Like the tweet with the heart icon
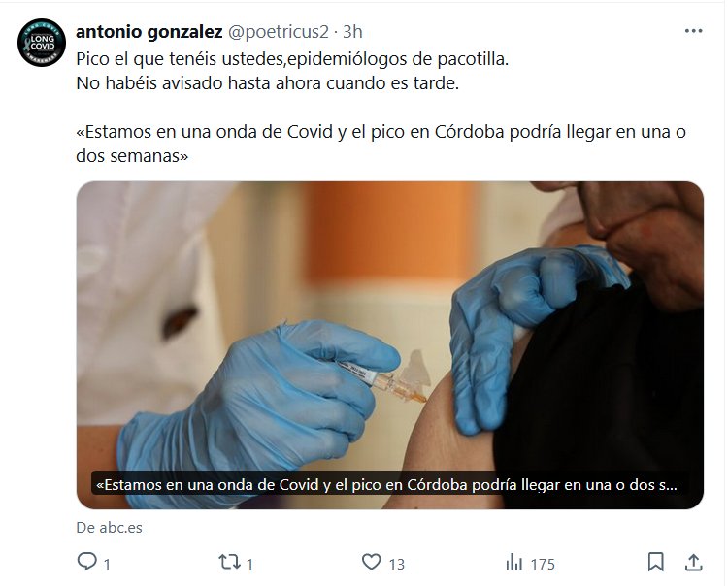The height and width of the screenshot is (586, 728). click(x=372, y=562)
